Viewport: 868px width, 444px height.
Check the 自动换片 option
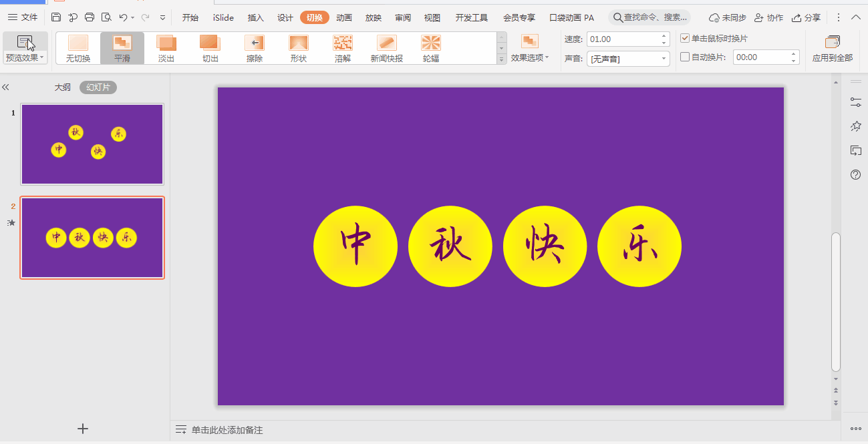click(x=684, y=56)
